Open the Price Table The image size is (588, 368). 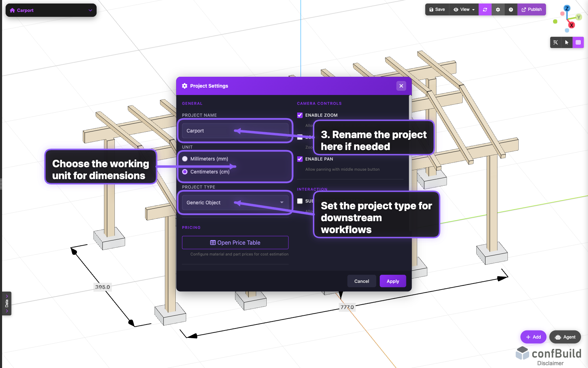click(x=235, y=243)
